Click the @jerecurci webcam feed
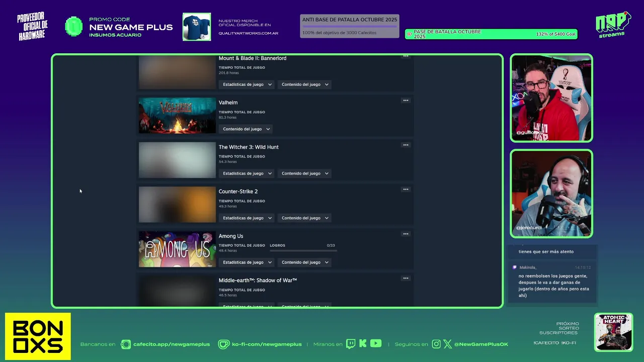Image resolution: width=644 pixels, height=362 pixels. pos(551,194)
